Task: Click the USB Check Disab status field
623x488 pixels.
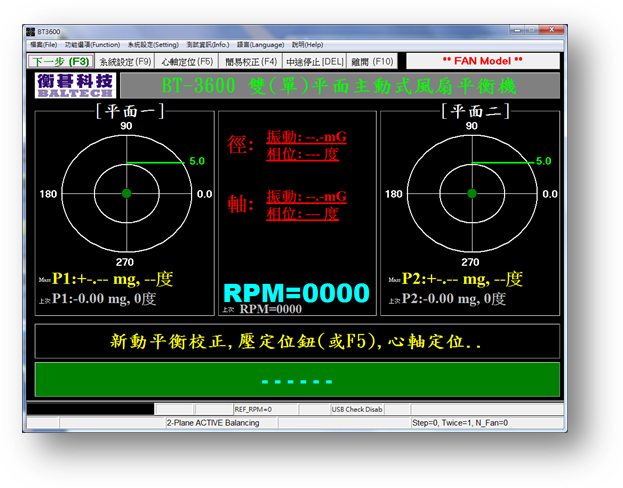Action: coord(357,409)
